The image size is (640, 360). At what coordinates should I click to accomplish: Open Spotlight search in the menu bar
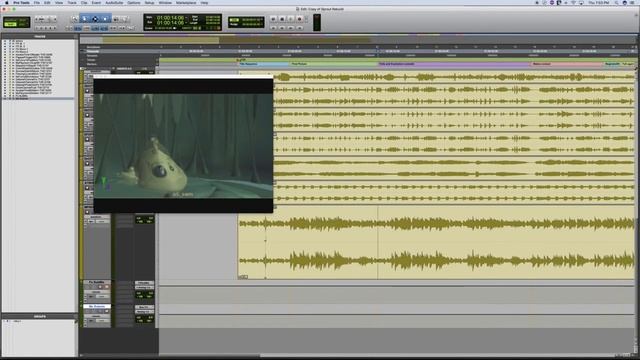coord(617,2)
